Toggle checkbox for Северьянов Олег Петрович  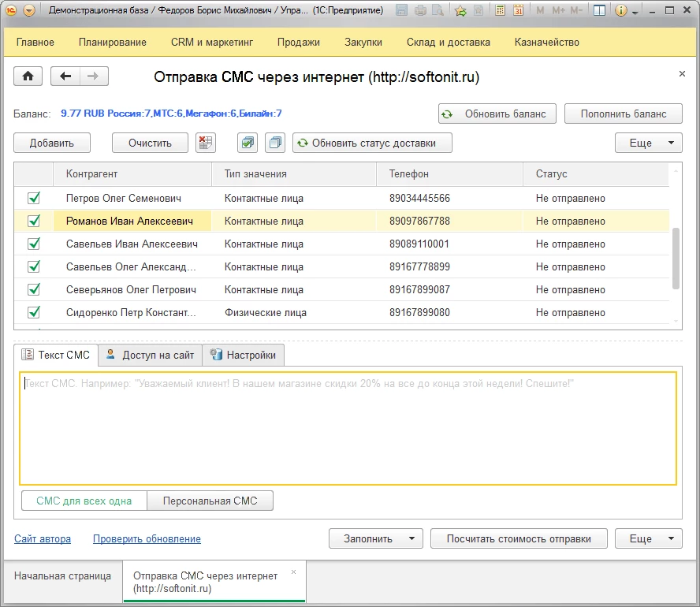pos(34,289)
